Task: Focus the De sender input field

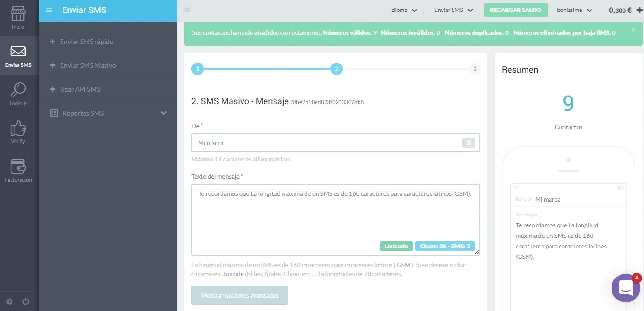Action: (x=336, y=143)
